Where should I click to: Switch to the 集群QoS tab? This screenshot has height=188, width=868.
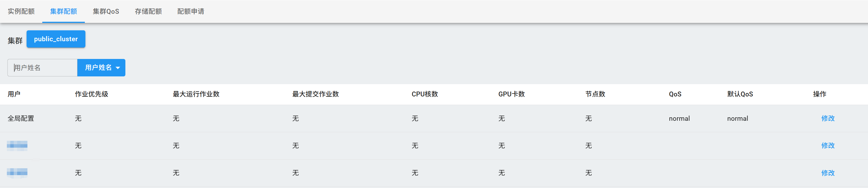click(106, 11)
